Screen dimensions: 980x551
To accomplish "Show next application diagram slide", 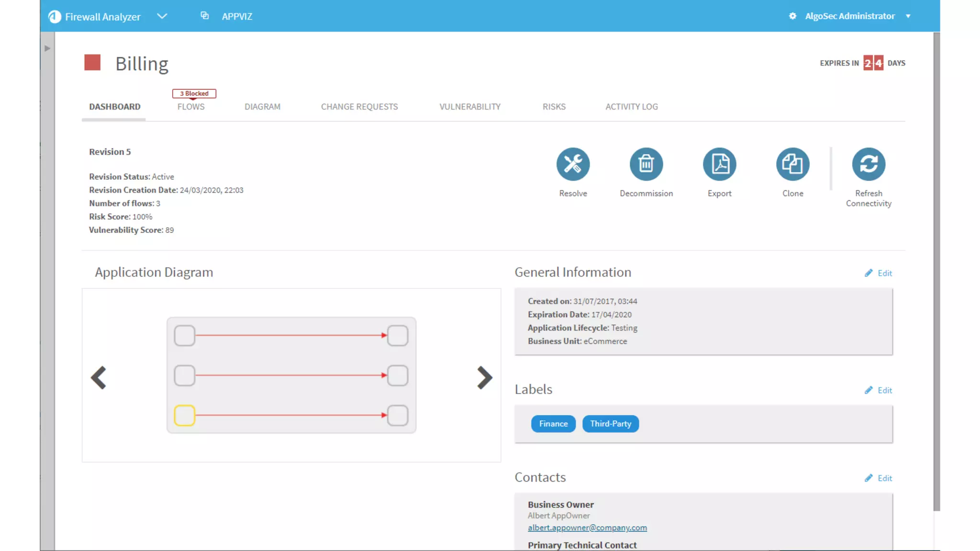I will (484, 378).
